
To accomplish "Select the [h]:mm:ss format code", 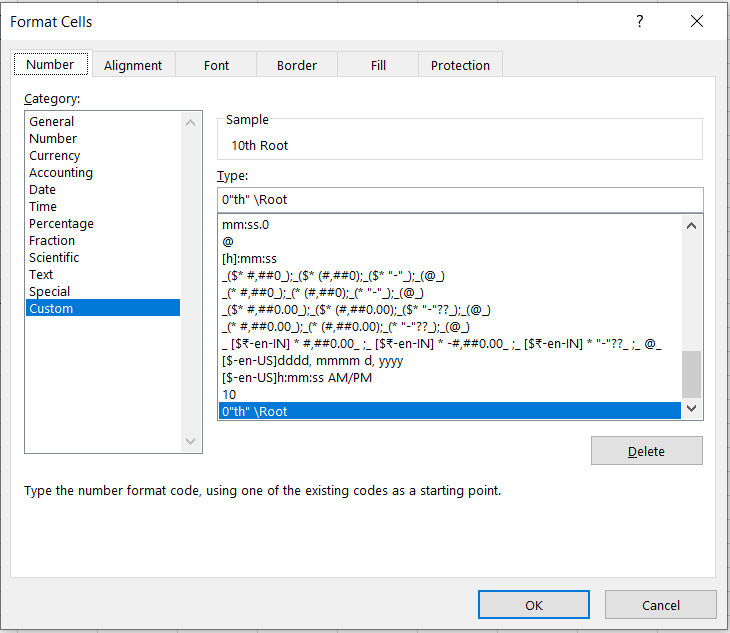I will point(249,259).
